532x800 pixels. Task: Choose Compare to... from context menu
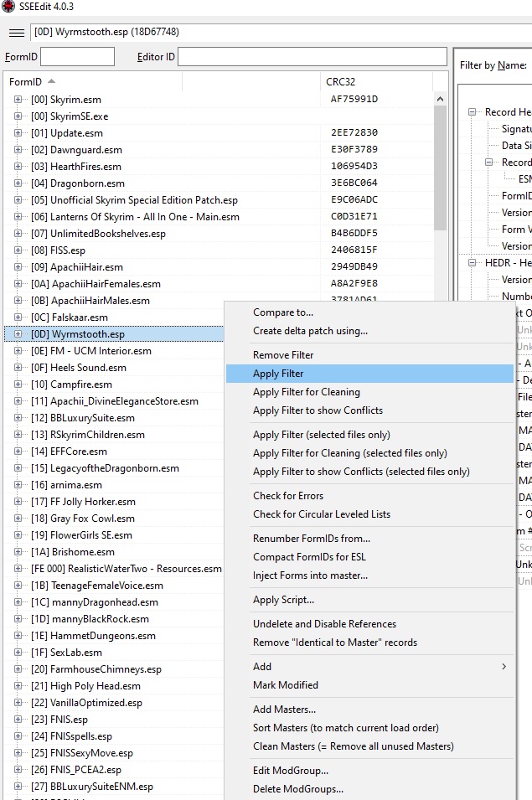click(x=283, y=312)
